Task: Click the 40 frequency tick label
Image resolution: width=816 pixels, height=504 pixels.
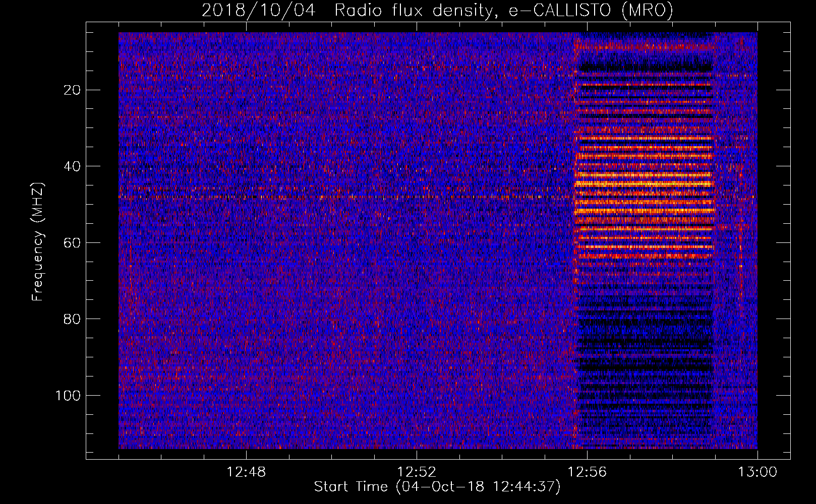Action: [x=72, y=166]
